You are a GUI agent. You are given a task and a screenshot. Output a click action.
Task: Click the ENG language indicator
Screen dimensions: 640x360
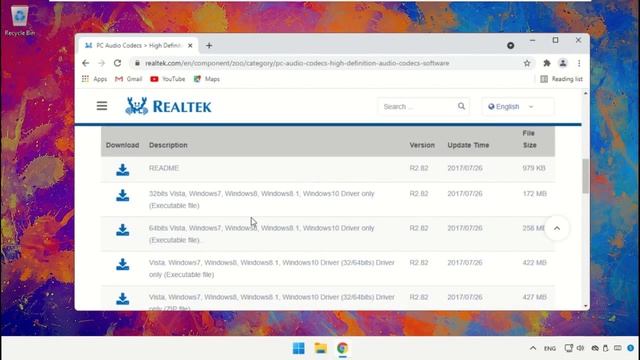(550, 349)
